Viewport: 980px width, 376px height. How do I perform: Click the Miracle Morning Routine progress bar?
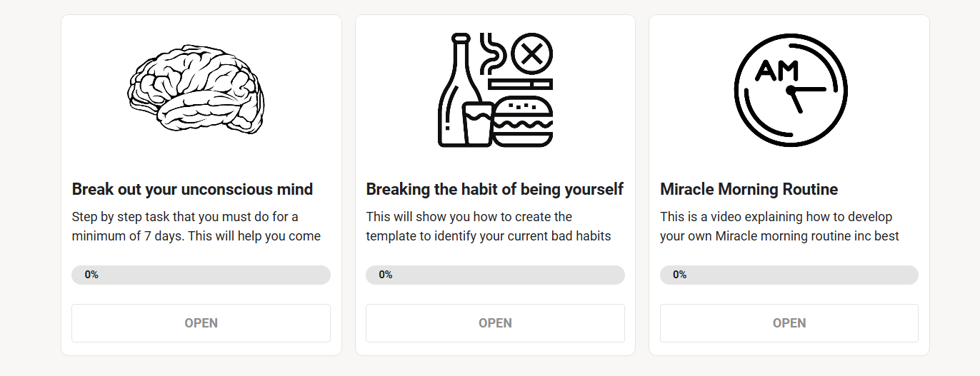click(789, 275)
